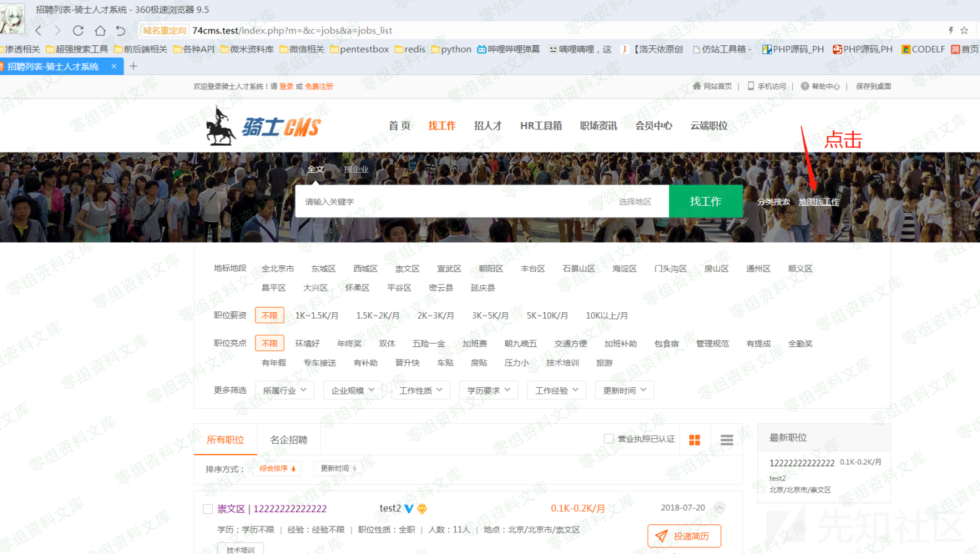The image size is (980, 554).
Task: Expand the 所属行业 dropdown
Action: coord(284,390)
